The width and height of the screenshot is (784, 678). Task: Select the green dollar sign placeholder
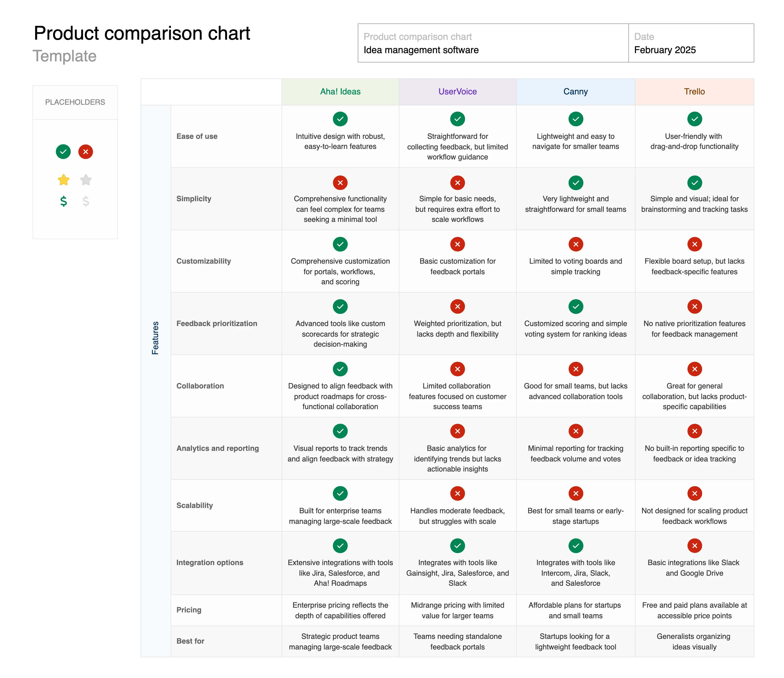pos(63,201)
